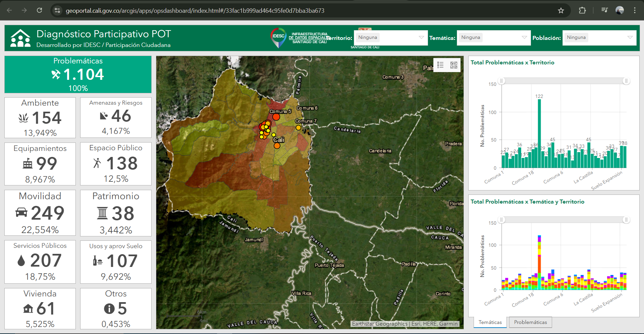
Task: Click the browser address bar URL
Action: [195, 11]
